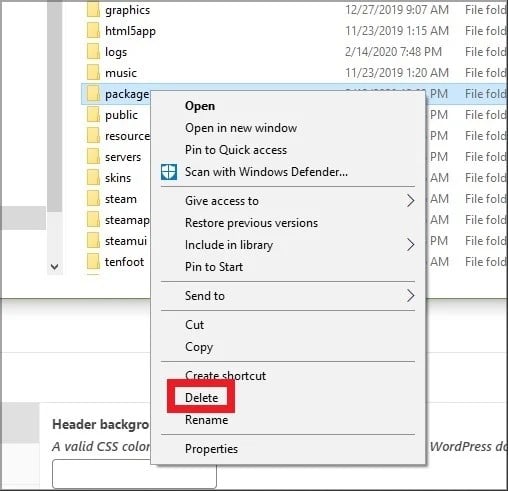Expand the Give access to submenu
508x491 pixels.
tap(410, 201)
